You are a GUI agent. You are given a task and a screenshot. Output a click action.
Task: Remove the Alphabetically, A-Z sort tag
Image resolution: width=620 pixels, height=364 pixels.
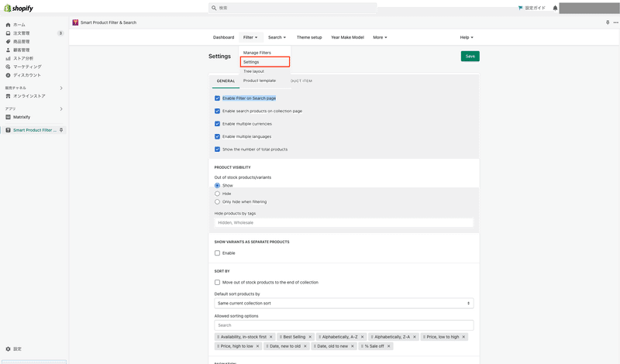(x=362, y=337)
